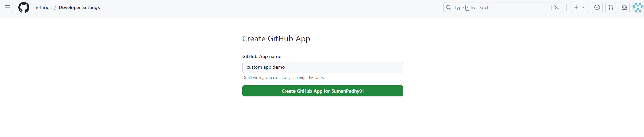Click the GitHub App name label
644x137 pixels.
click(262, 56)
